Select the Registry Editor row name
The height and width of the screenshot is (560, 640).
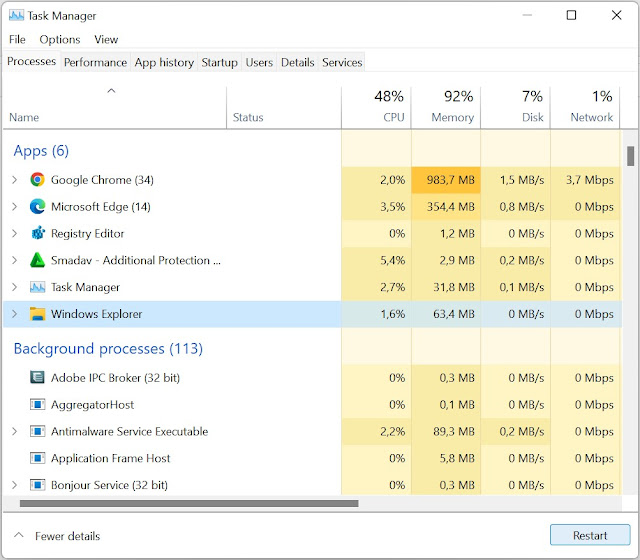[x=87, y=233]
